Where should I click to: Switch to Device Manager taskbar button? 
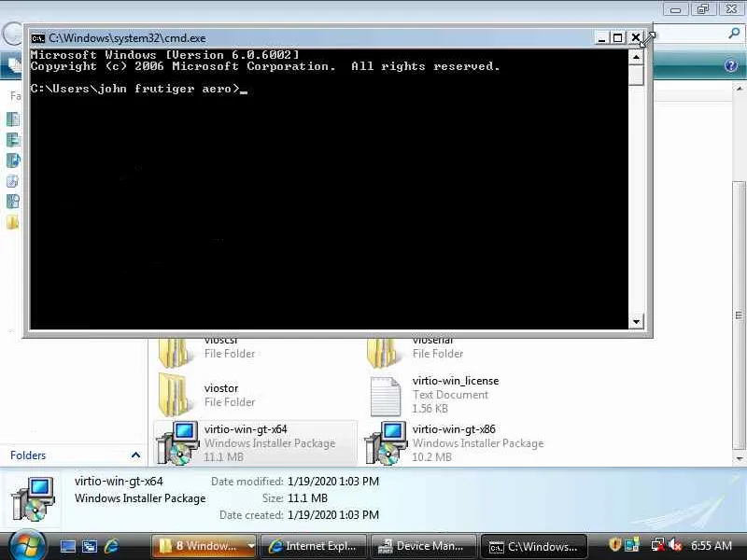coord(423,546)
